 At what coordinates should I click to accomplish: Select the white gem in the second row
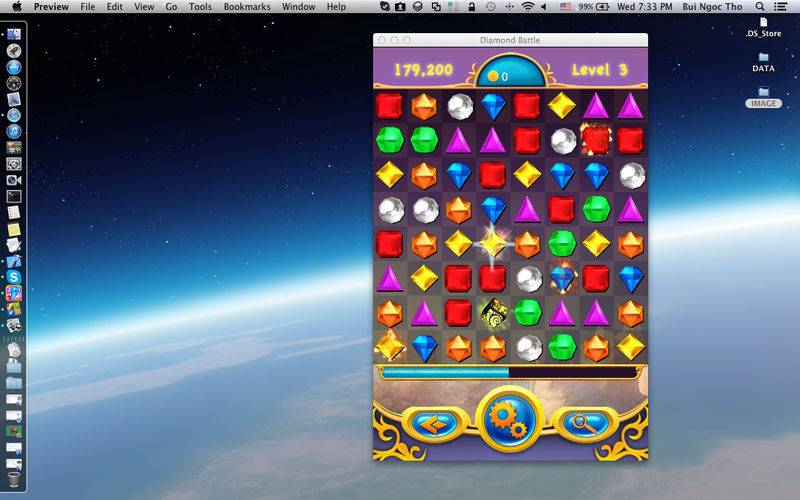pyautogui.click(x=563, y=140)
